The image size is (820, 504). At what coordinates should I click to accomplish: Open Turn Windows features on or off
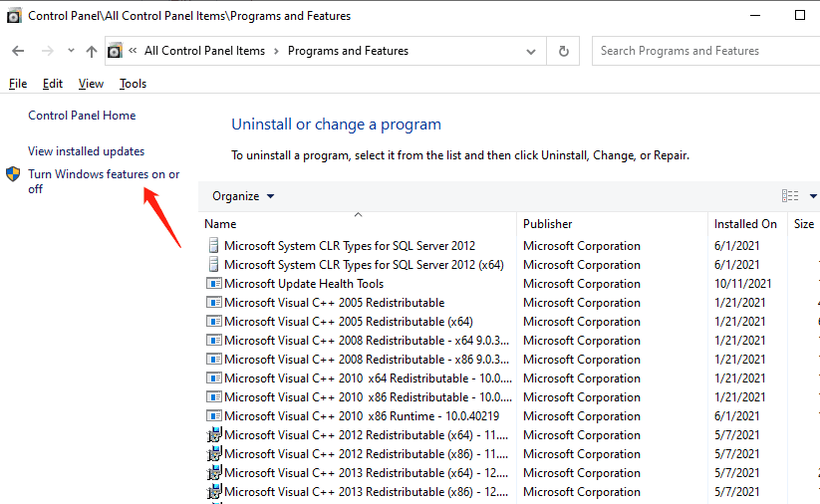pos(104,181)
